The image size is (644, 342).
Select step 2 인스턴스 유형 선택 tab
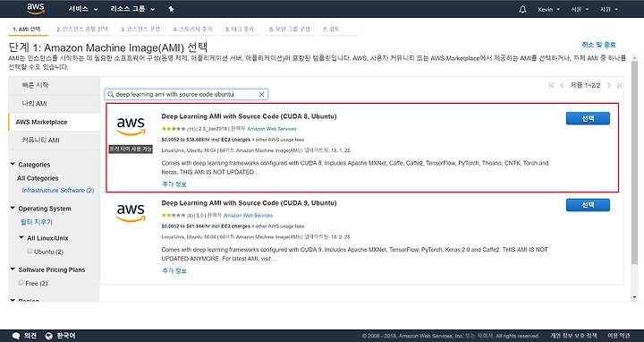coord(82,30)
